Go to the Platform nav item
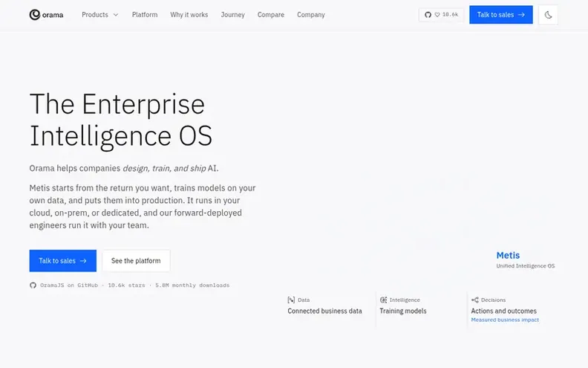Viewport: 588px width, 368px height. [145, 15]
